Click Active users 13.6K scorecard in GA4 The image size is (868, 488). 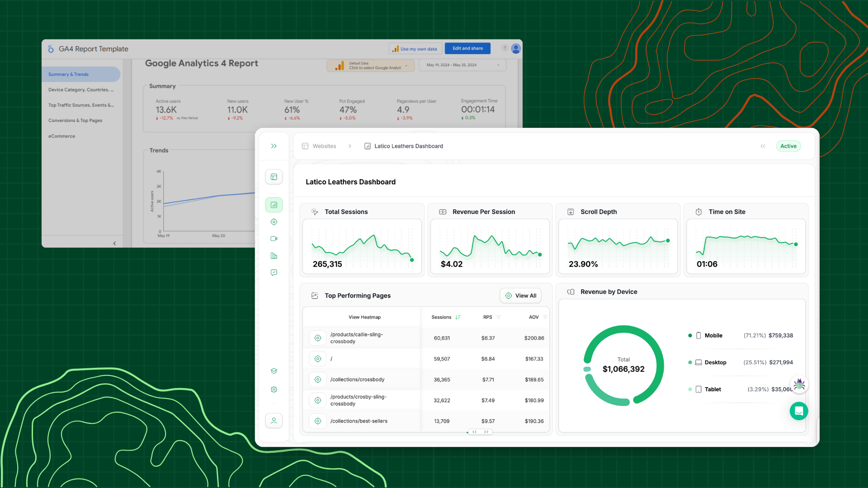tap(176, 110)
